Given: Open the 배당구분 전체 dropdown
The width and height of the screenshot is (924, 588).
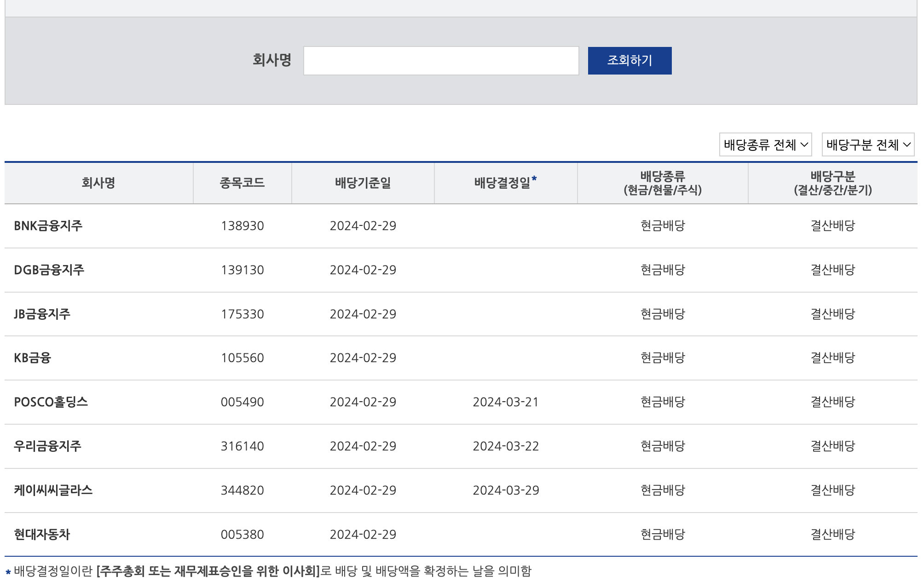Looking at the screenshot, I should pyautogui.click(x=868, y=145).
